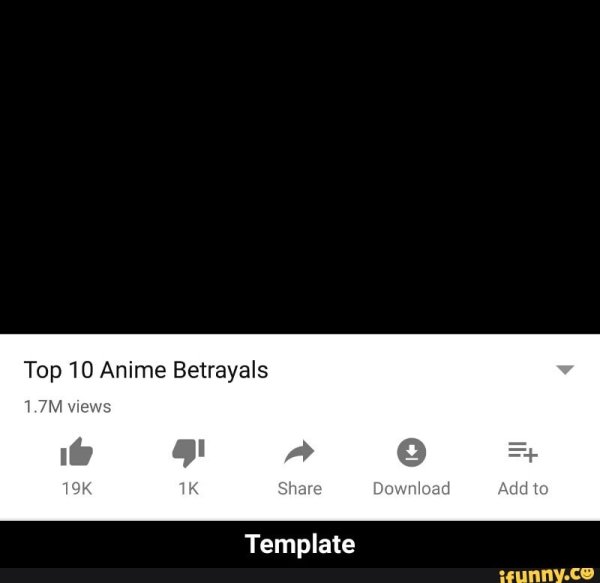The image size is (600, 583).
Task: Open the ifunny.co watermark link
Action: coord(546,574)
